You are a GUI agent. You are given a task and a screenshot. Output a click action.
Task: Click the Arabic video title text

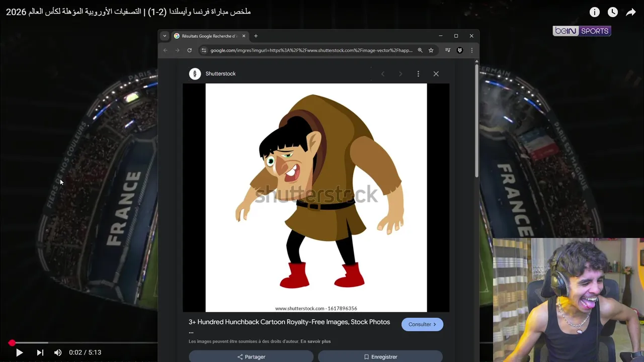point(128,12)
